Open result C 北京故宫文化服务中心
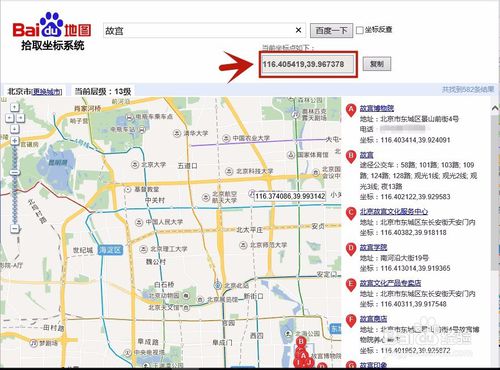Viewport: 500px width, 370px height. (x=394, y=212)
